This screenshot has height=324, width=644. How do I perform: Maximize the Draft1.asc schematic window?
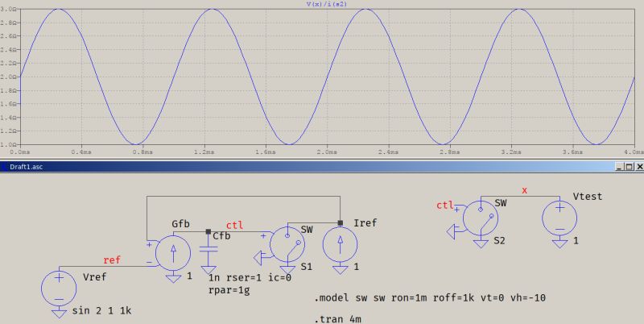click(x=630, y=167)
